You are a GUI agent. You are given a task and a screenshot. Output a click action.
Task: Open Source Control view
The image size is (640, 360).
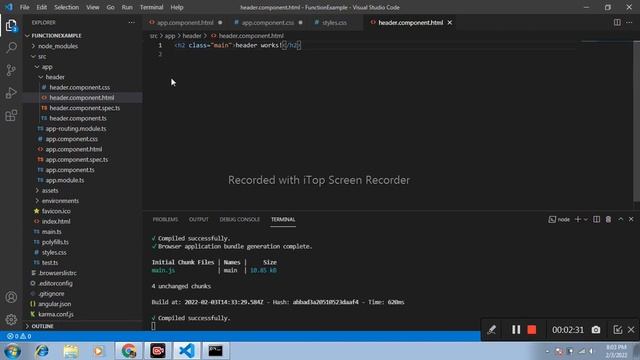11,70
